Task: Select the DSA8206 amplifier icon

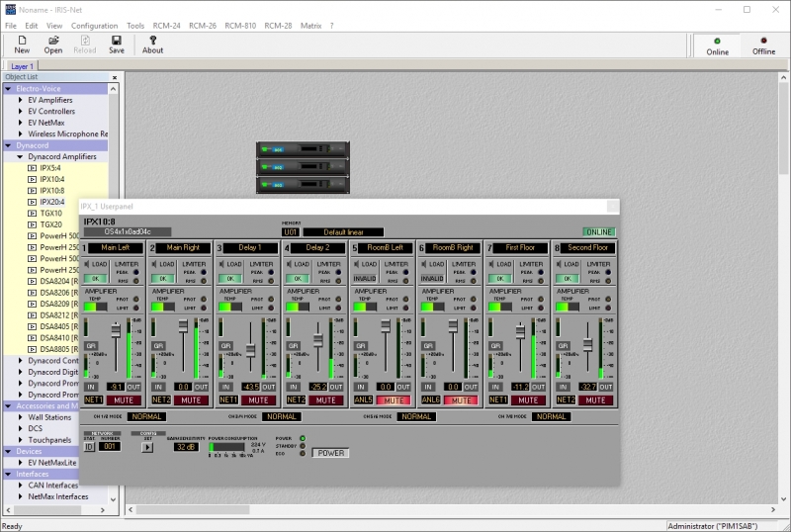Action: coord(32,293)
